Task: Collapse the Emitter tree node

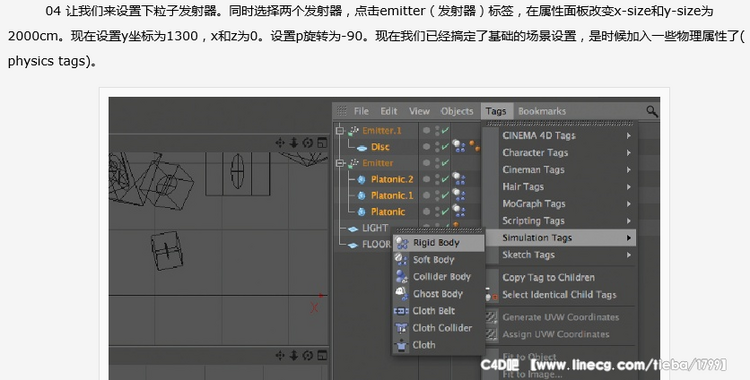Action: pos(340,163)
